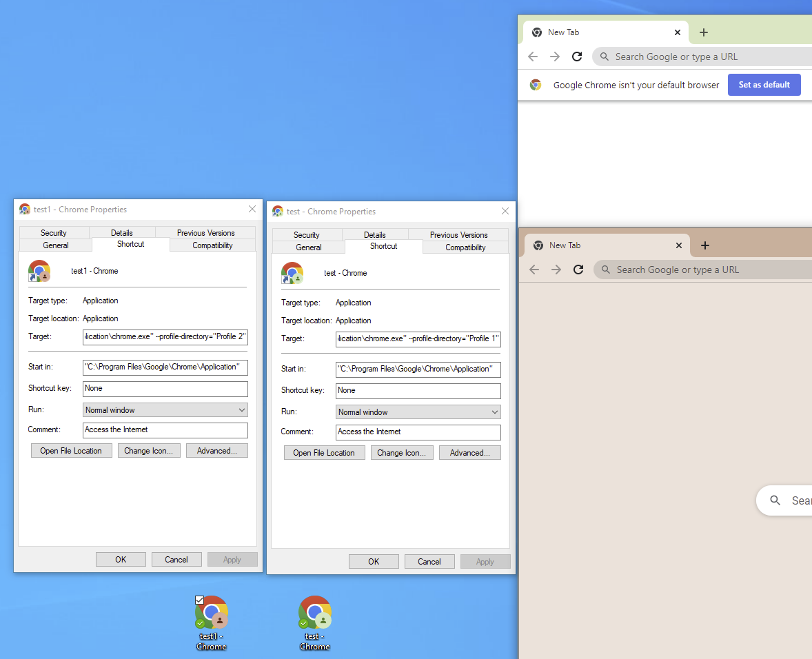Image resolution: width=812 pixels, height=659 pixels.
Task: Click Advanced button in test Properties
Action: pos(469,453)
